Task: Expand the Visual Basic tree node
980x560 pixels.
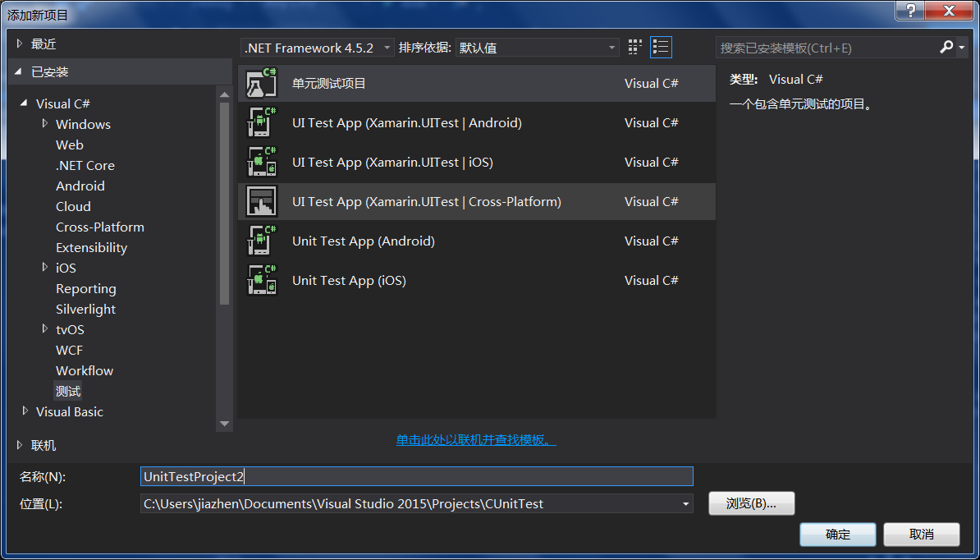Action: pyautogui.click(x=25, y=411)
